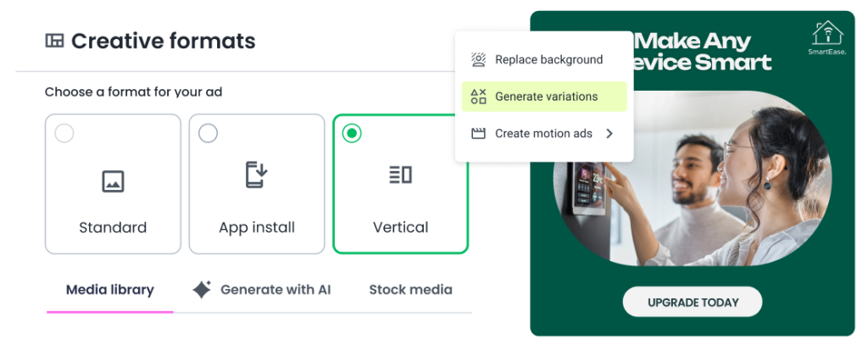Click the Creative formats layout icon
Screen dimensions: 868x350
tap(54, 41)
